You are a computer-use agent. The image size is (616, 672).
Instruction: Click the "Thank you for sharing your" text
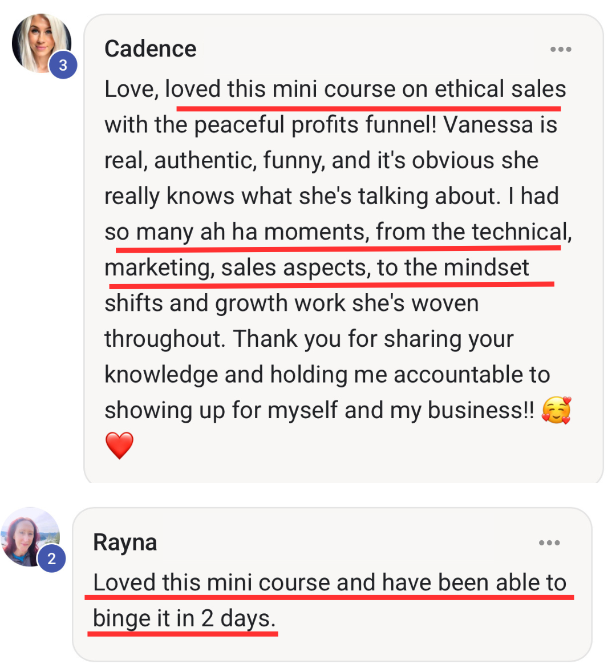[373, 339]
